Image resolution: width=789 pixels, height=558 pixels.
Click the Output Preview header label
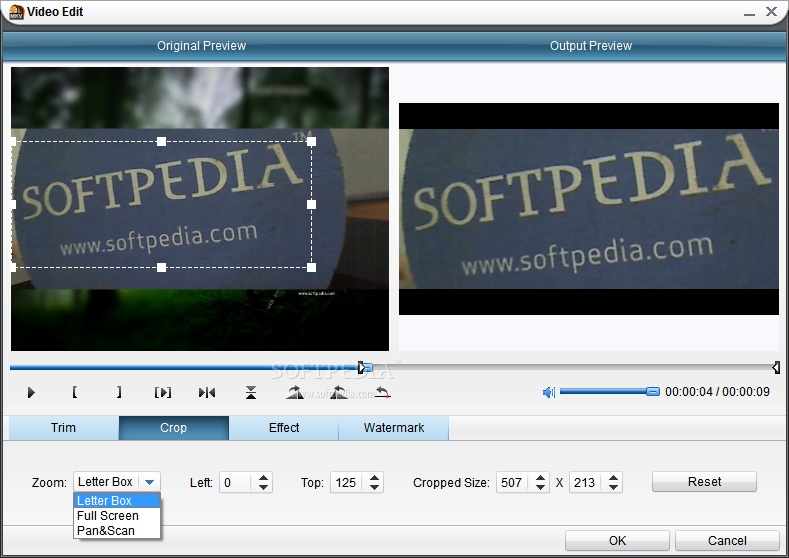tap(591, 46)
